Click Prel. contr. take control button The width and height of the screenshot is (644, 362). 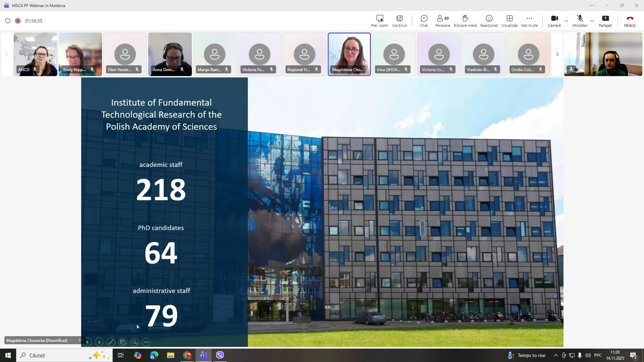tap(380, 21)
